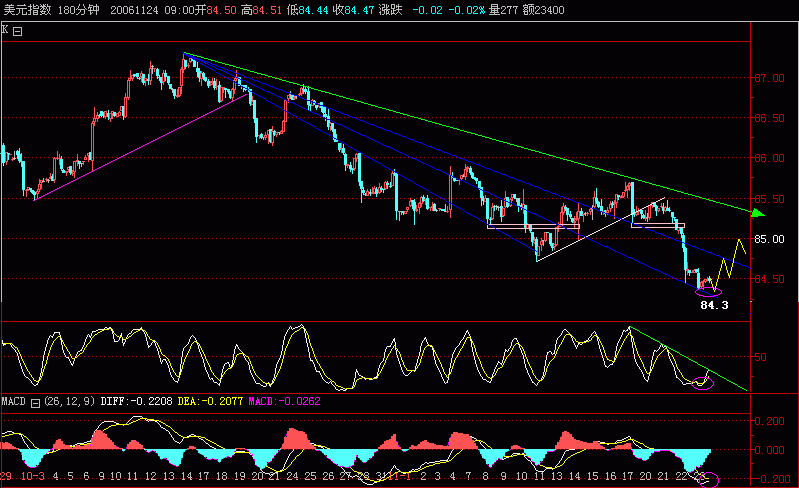
Task: Click the 美元指数 title text
Action: (27, 10)
